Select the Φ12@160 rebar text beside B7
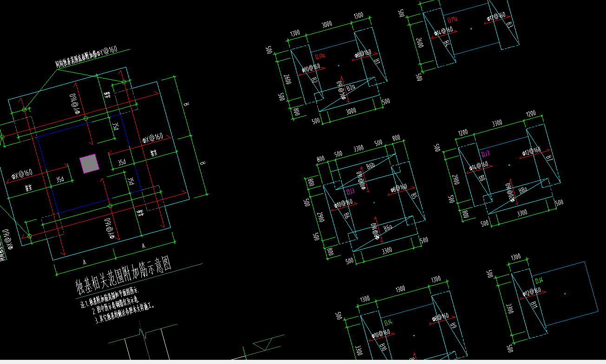The image size is (606, 364). click(x=531, y=151)
